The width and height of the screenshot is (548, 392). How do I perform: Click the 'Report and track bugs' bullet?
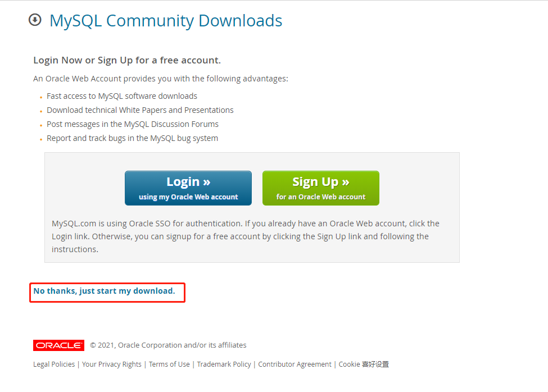[x=133, y=138]
